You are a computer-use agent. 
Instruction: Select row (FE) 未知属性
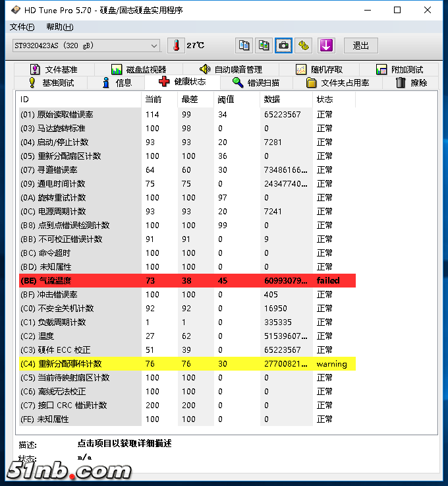(x=187, y=419)
